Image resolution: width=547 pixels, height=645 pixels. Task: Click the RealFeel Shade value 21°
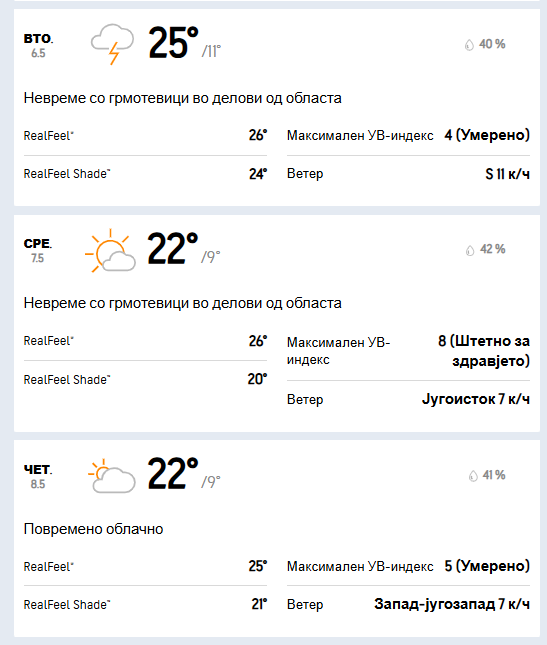[259, 604]
